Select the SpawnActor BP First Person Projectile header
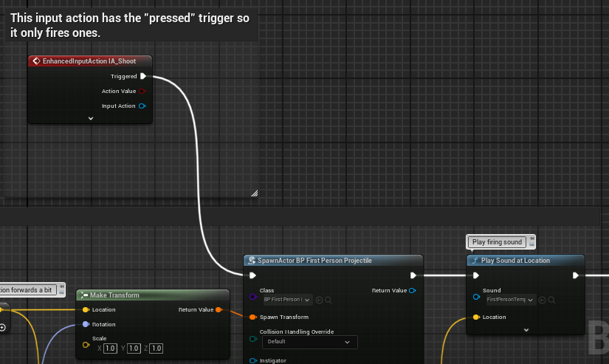 pyautogui.click(x=333, y=261)
